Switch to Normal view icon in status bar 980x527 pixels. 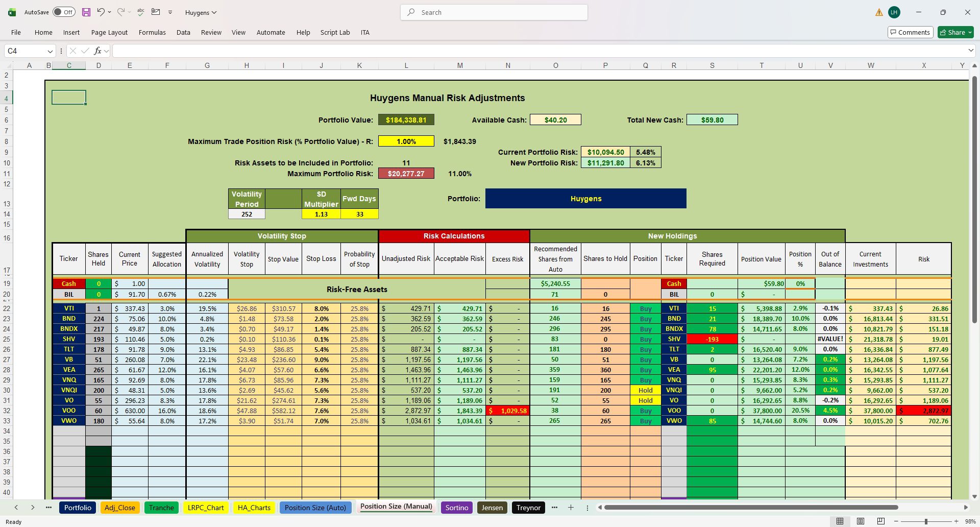point(840,521)
